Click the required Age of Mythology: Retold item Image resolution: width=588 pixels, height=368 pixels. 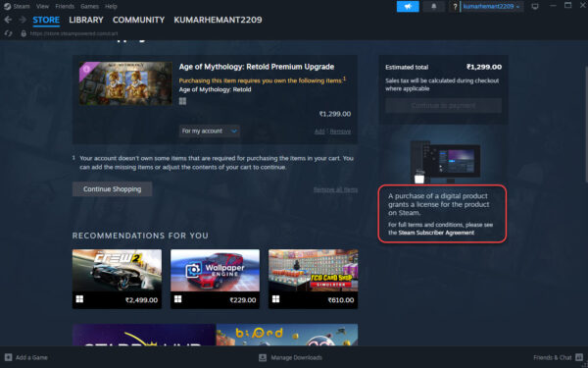tap(215, 89)
